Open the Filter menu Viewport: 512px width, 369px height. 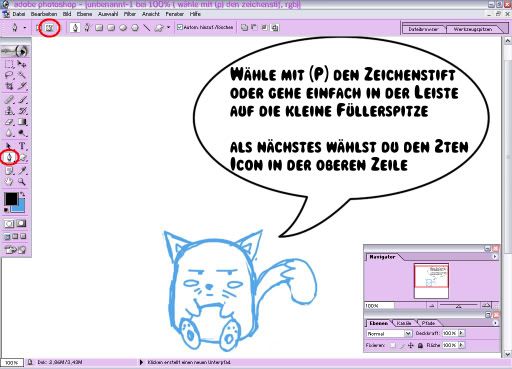coord(130,14)
